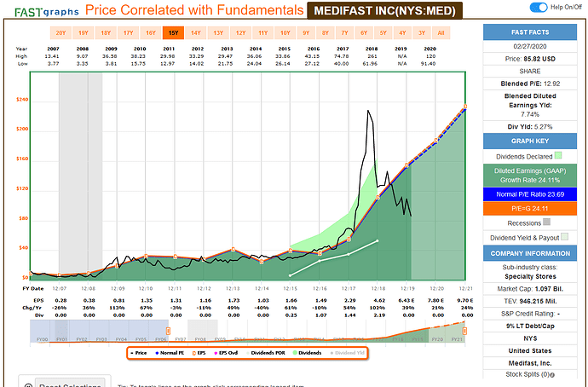Viewport: 588px width, 387px height.
Task: Show All years of data
Action: coord(441,33)
